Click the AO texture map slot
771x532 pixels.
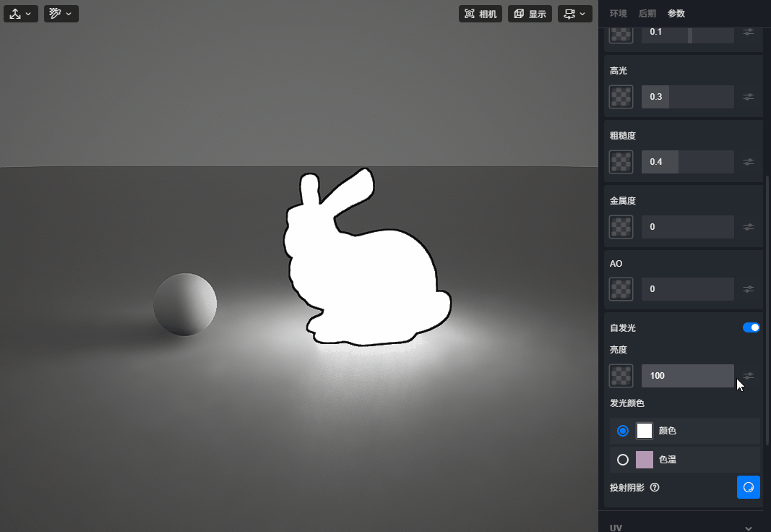tap(621, 289)
